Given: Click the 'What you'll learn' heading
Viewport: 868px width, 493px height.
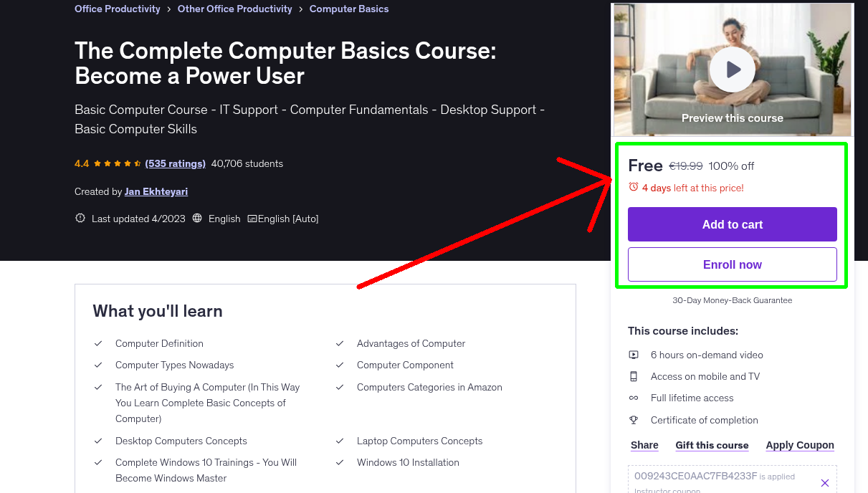Looking at the screenshot, I should tap(158, 311).
